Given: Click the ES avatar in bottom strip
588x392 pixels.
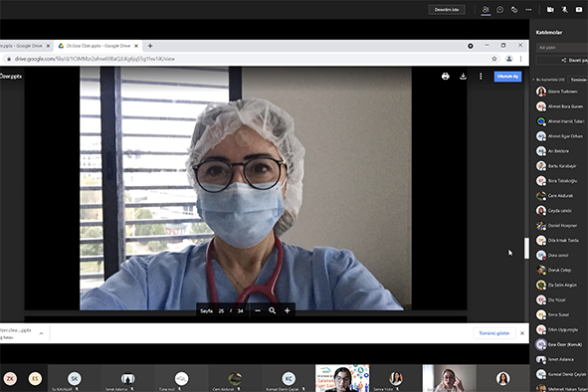Looking at the screenshot, I should [x=35, y=378].
